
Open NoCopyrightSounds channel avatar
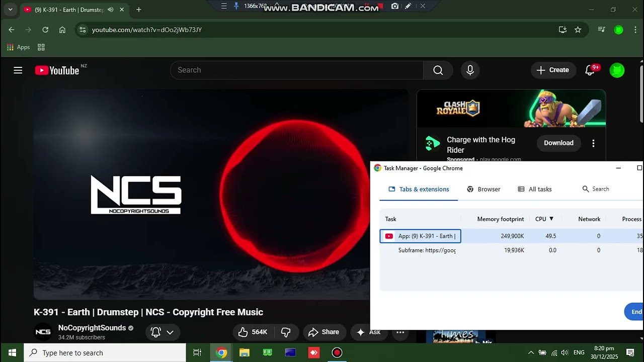point(43,332)
